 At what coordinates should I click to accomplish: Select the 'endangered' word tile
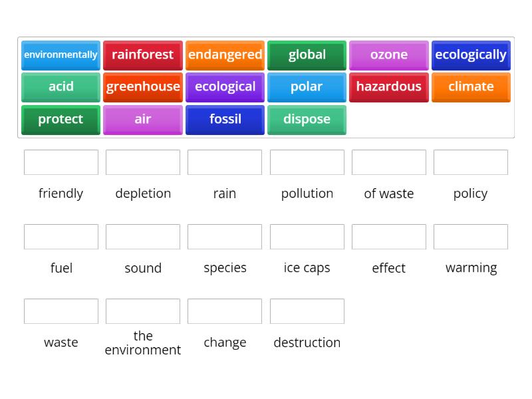pos(225,55)
